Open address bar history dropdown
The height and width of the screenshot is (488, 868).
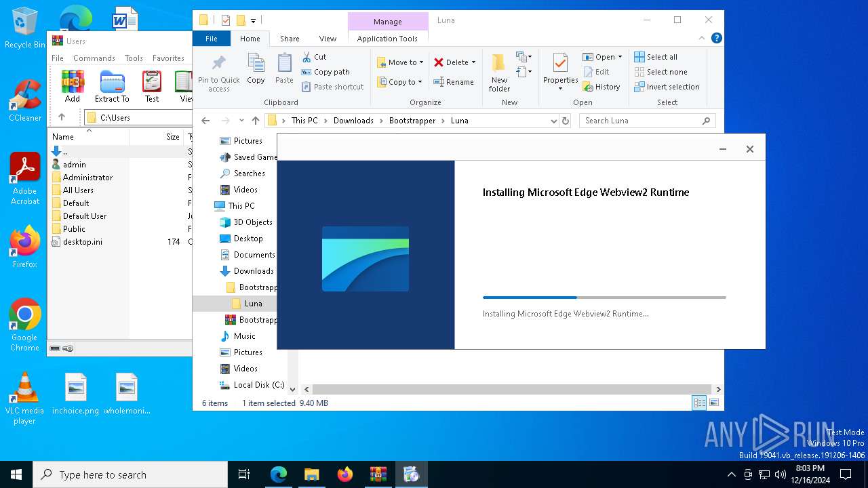tap(554, 121)
